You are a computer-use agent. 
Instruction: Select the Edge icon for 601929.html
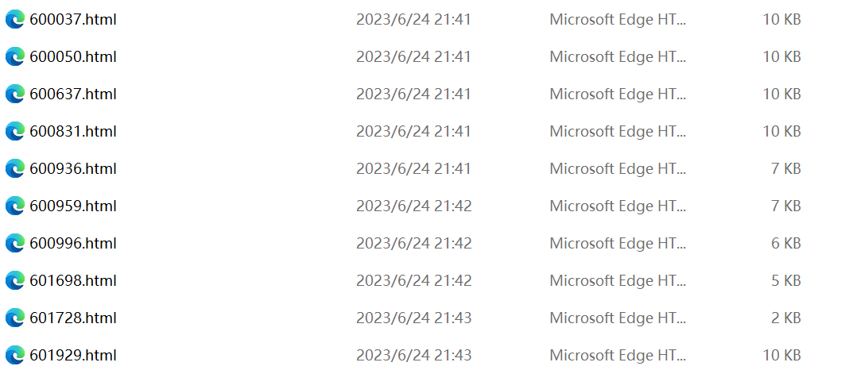(x=14, y=355)
